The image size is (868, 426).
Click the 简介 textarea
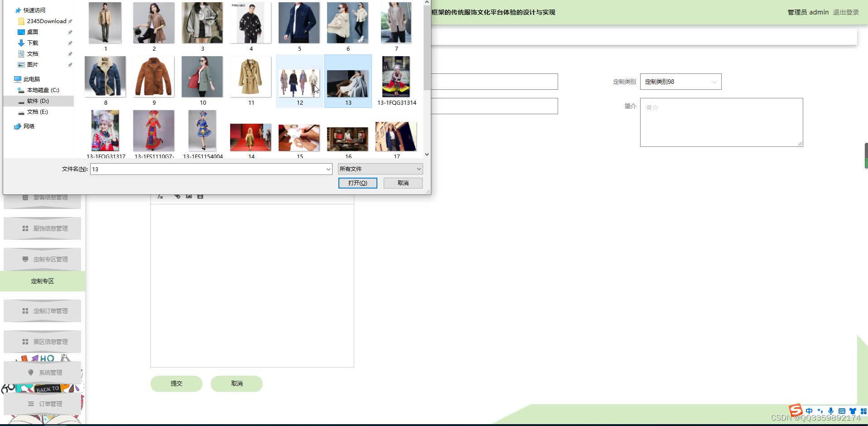point(721,122)
